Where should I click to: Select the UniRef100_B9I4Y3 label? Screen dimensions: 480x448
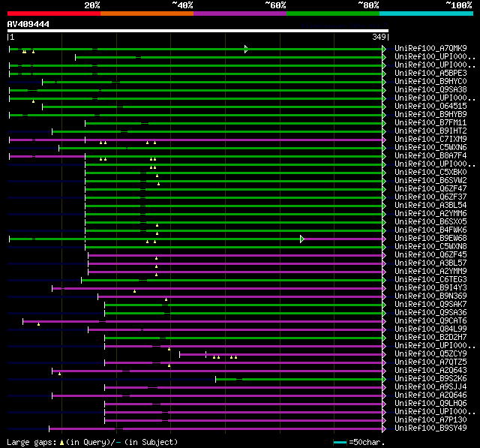(x=430, y=288)
